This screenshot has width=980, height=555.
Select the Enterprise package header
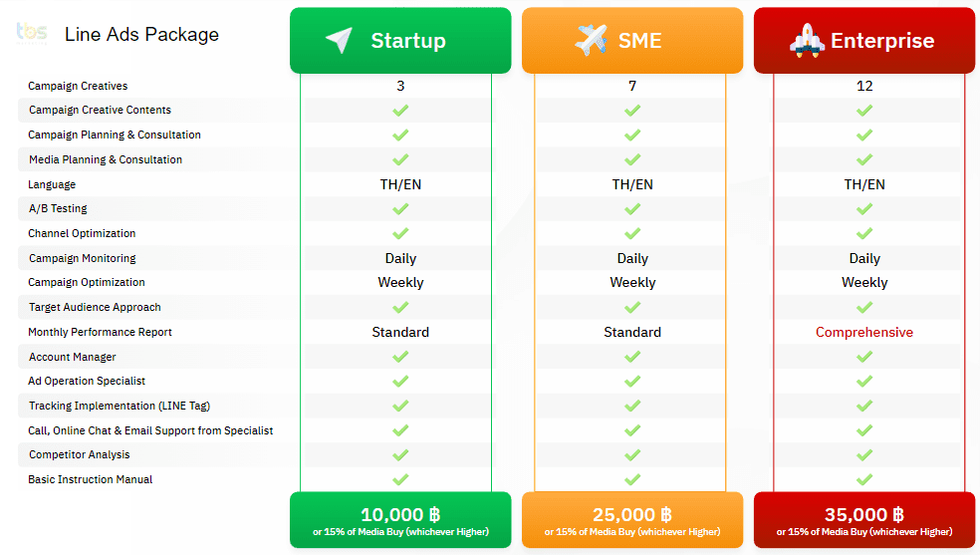864,41
